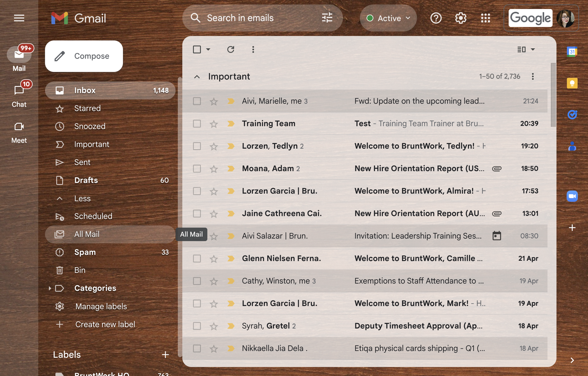Open the Meet section icon
The height and width of the screenshot is (376, 588).
point(19,127)
